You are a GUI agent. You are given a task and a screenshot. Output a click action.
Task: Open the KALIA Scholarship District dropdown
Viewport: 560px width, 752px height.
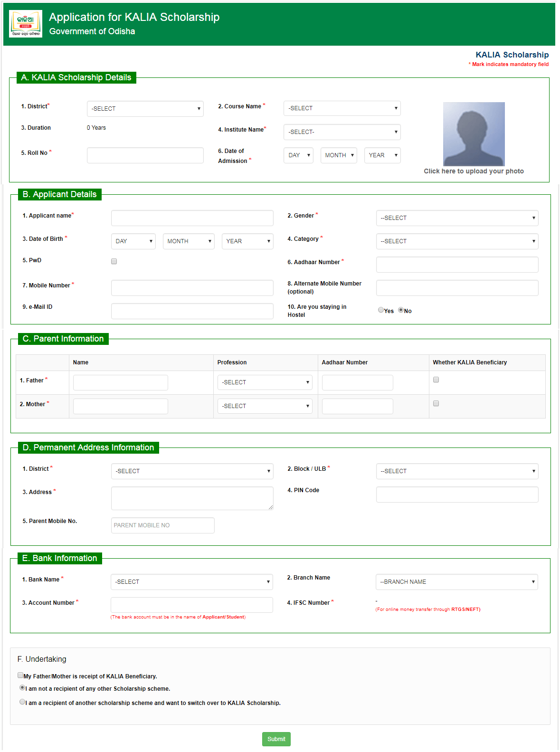coord(145,109)
